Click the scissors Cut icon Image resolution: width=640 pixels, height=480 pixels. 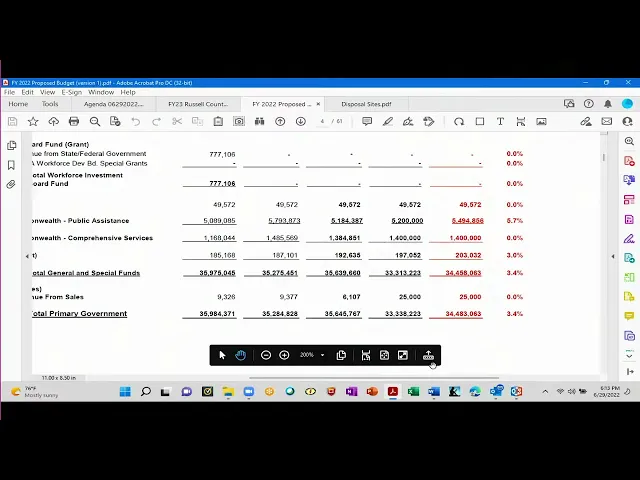[177, 121]
